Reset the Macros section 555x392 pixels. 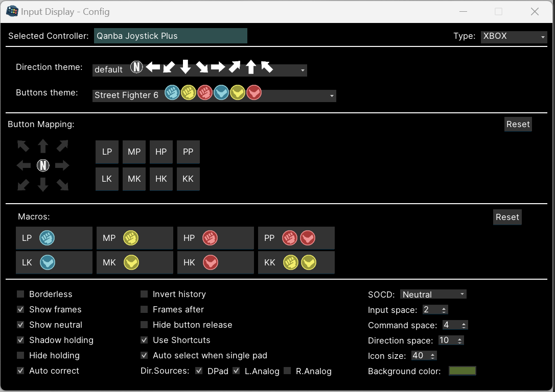pyautogui.click(x=507, y=217)
